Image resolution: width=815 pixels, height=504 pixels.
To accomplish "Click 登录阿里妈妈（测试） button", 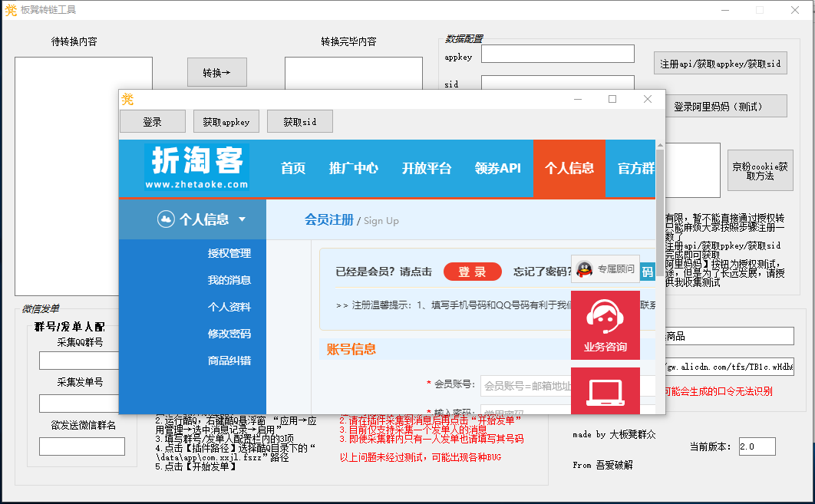I will coord(726,107).
